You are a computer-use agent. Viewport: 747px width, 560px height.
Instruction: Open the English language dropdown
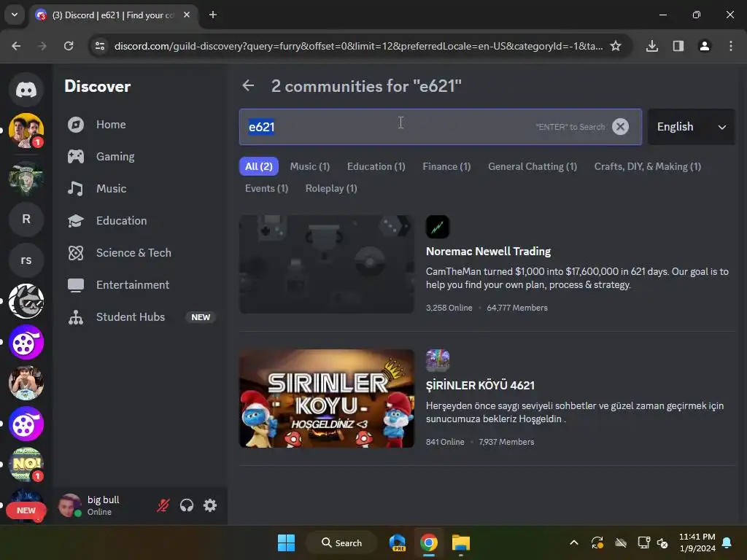tap(692, 127)
